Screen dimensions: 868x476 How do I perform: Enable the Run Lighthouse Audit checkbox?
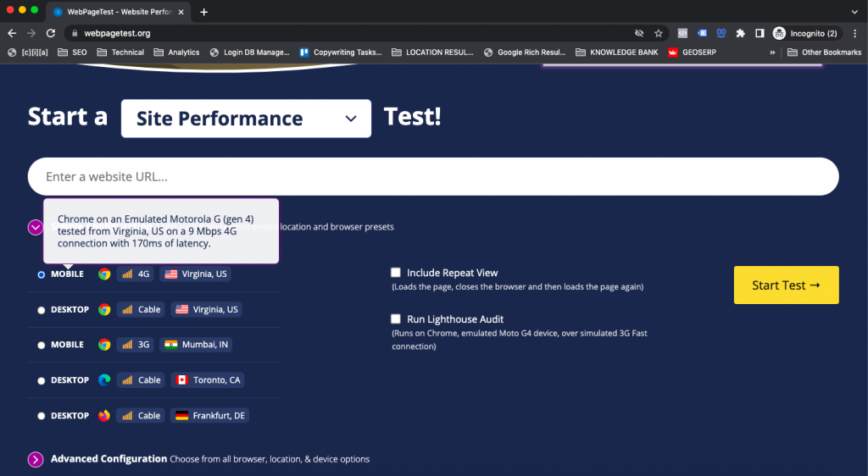(396, 319)
